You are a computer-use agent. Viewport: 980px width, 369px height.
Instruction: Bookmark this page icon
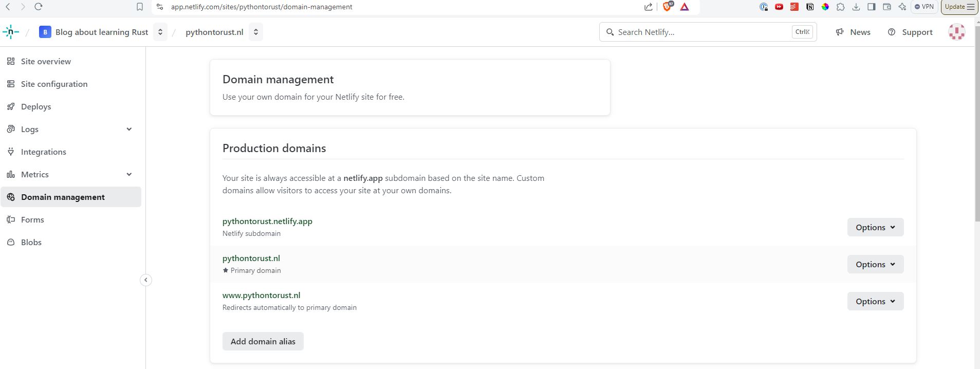[140, 7]
